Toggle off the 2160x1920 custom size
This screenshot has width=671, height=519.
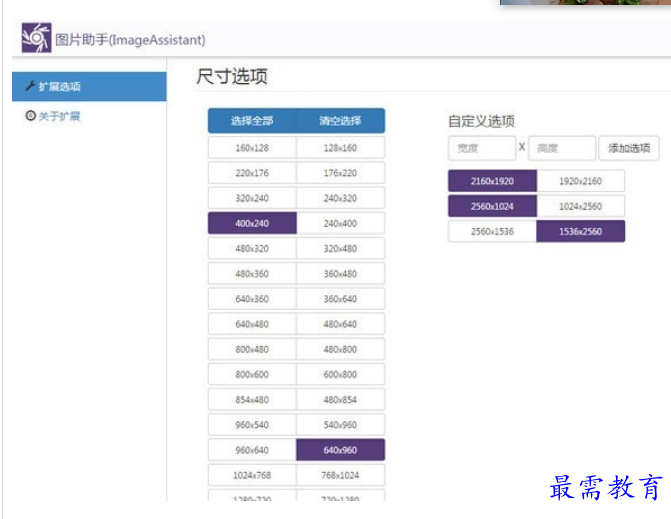[492, 181]
